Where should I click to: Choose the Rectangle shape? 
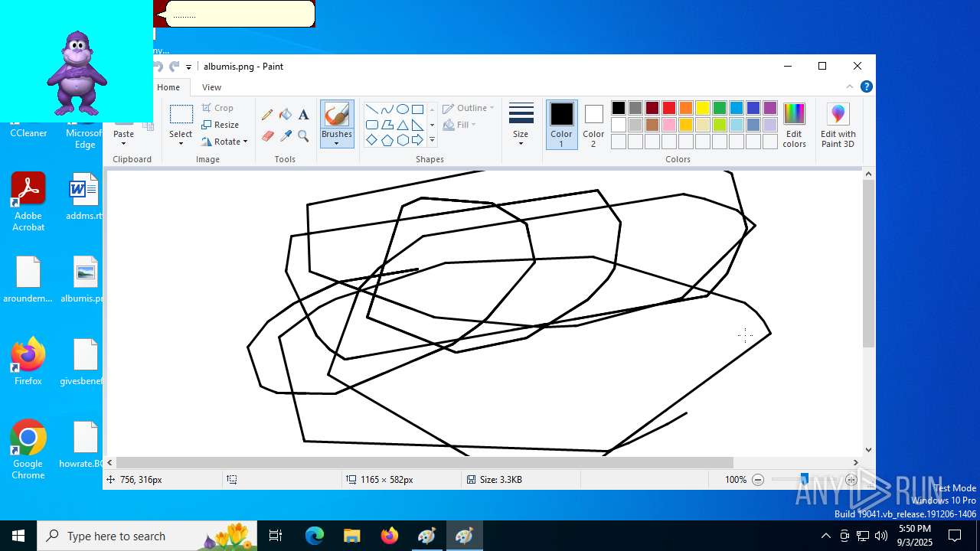417,109
